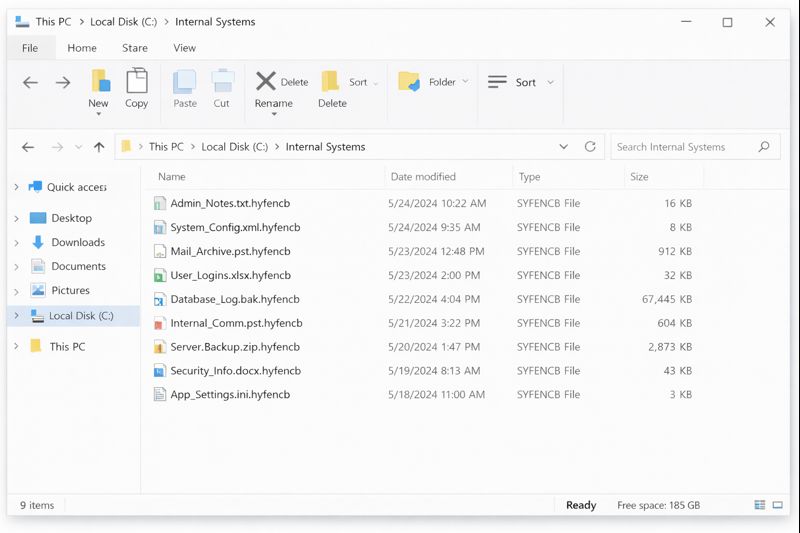Switch to the View ribbon tab
This screenshot has width=800, height=533.
pos(184,48)
